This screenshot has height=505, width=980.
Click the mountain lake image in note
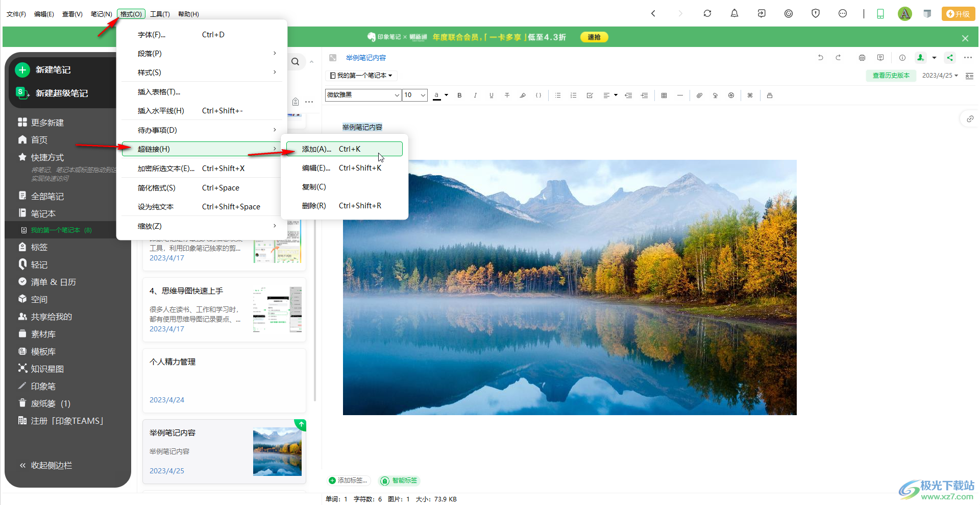tap(570, 287)
